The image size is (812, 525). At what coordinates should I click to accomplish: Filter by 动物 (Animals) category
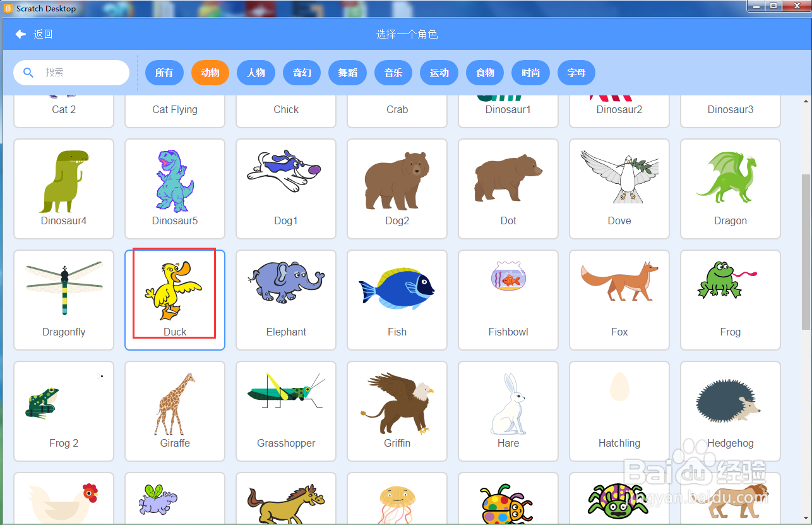[210, 73]
